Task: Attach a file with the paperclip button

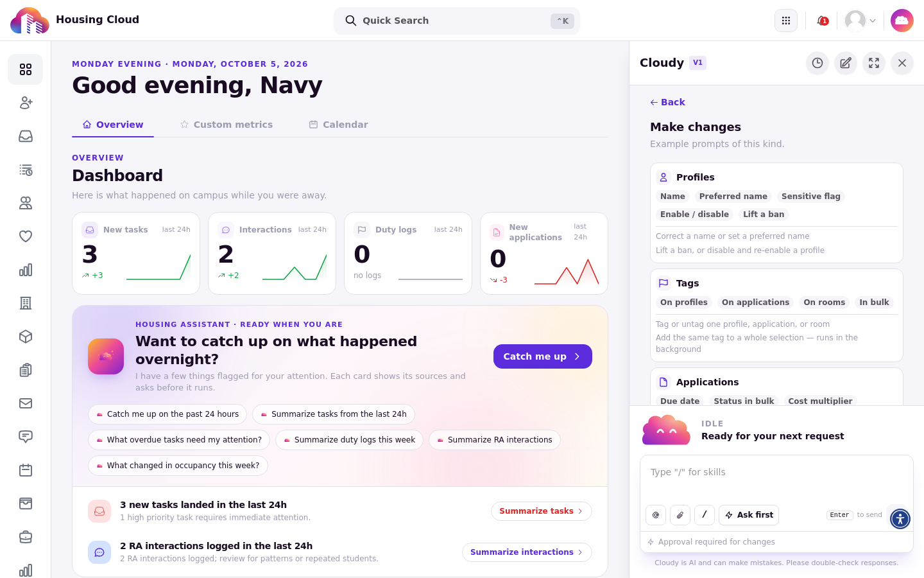Action: 680,515
